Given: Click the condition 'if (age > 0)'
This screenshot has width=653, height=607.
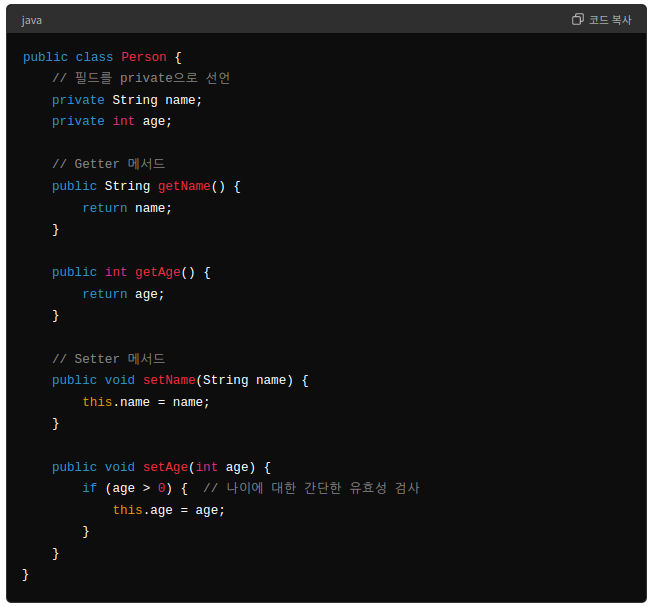Looking at the screenshot, I should (127, 488).
